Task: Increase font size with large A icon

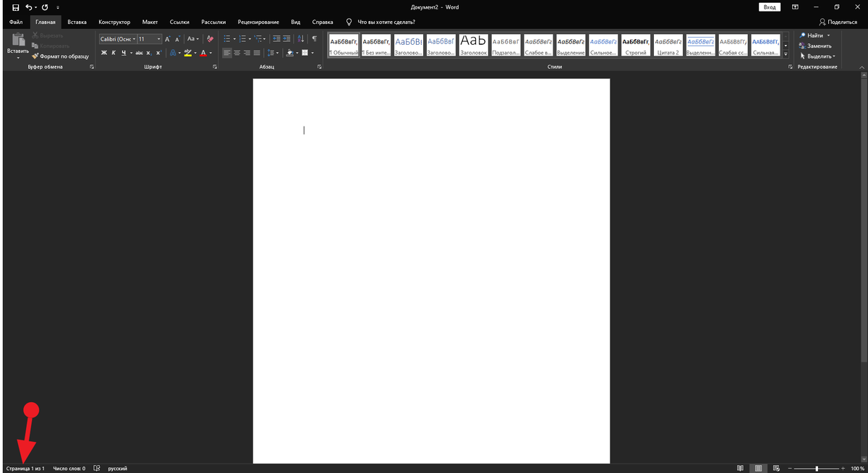Action: pos(168,39)
